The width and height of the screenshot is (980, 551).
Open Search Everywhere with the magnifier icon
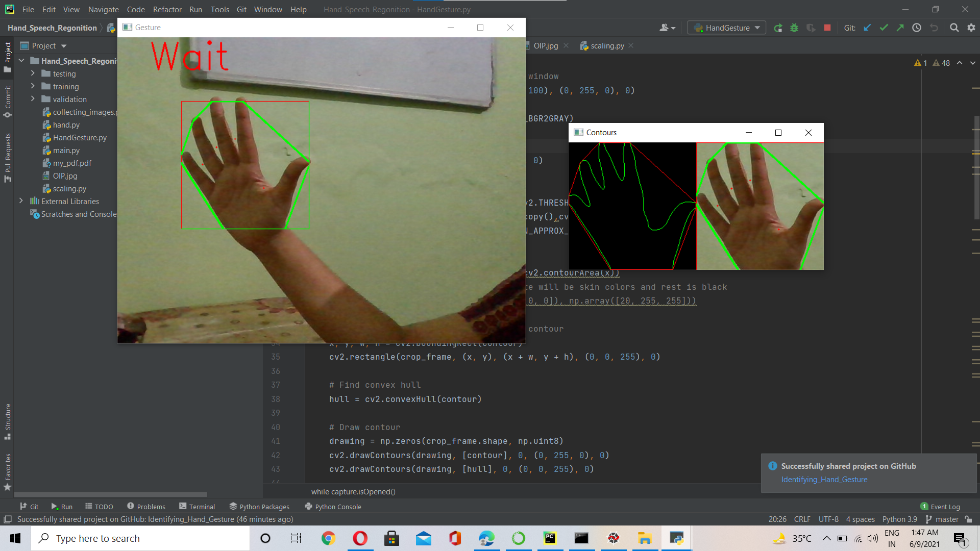click(954, 28)
